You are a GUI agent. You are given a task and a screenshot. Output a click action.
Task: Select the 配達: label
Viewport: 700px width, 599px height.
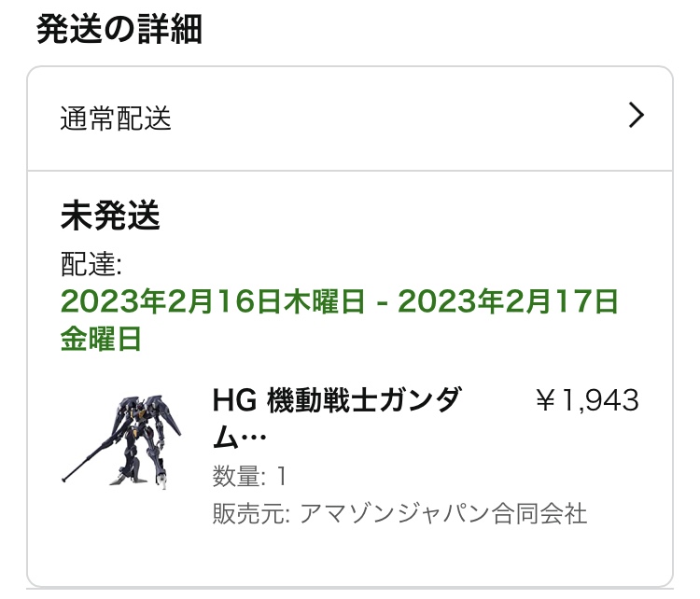91,264
